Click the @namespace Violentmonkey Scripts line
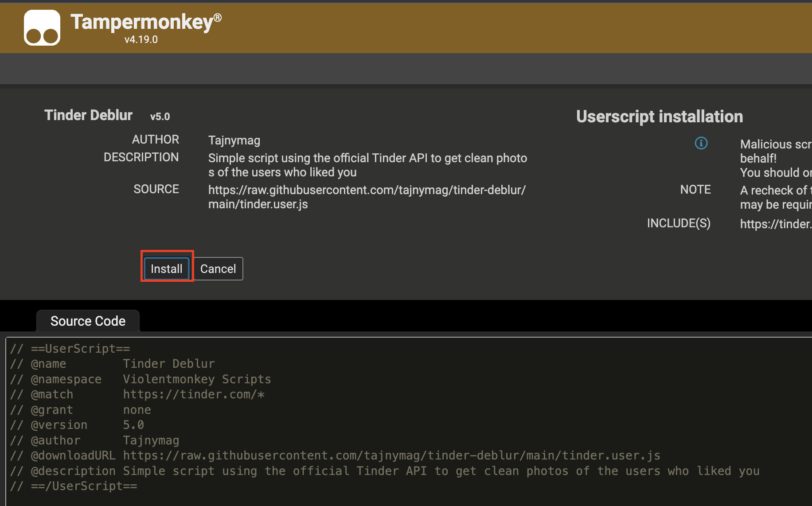 (x=141, y=379)
